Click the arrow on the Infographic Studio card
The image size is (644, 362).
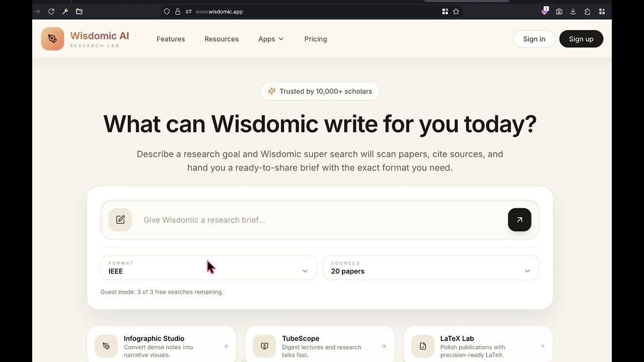click(225, 346)
